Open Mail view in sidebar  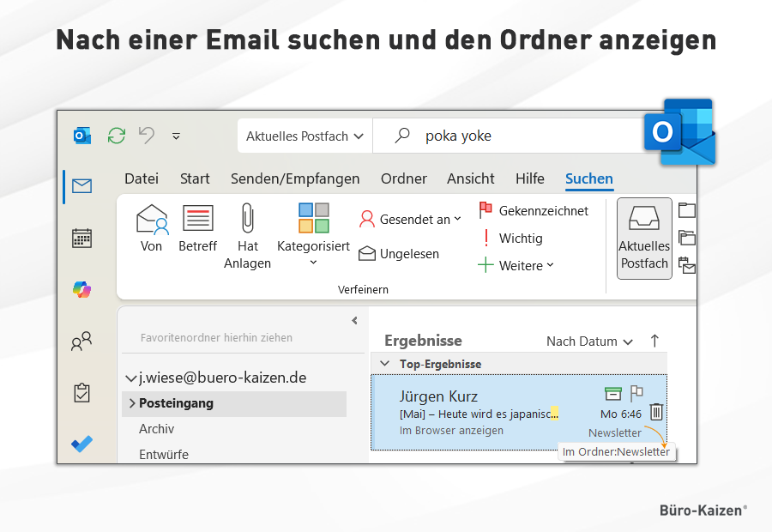81,185
